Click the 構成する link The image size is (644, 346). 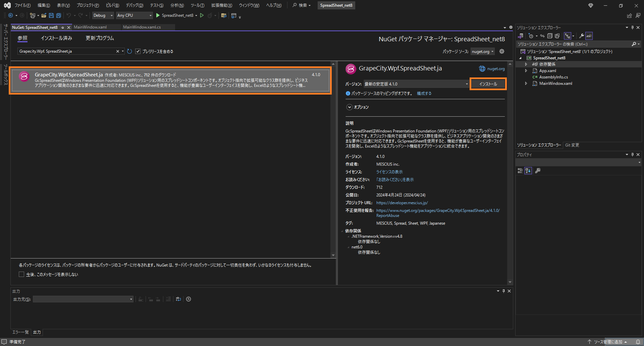click(x=424, y=94)
